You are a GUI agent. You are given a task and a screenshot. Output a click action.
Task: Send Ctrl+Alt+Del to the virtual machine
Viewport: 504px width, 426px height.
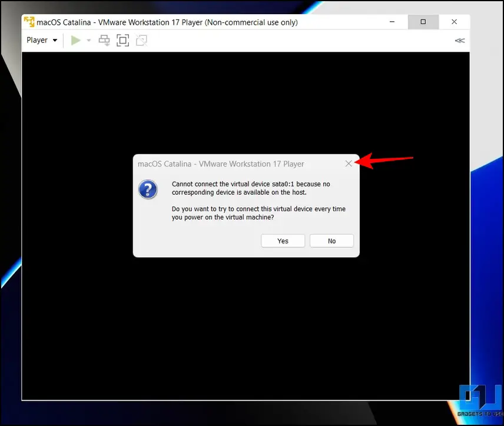[x=104, y=40]
